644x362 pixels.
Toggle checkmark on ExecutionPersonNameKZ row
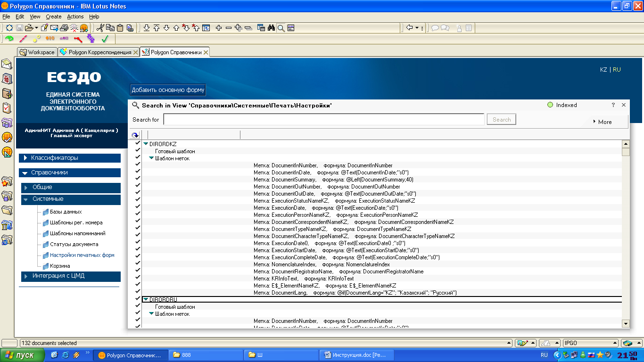coord(137,214)
